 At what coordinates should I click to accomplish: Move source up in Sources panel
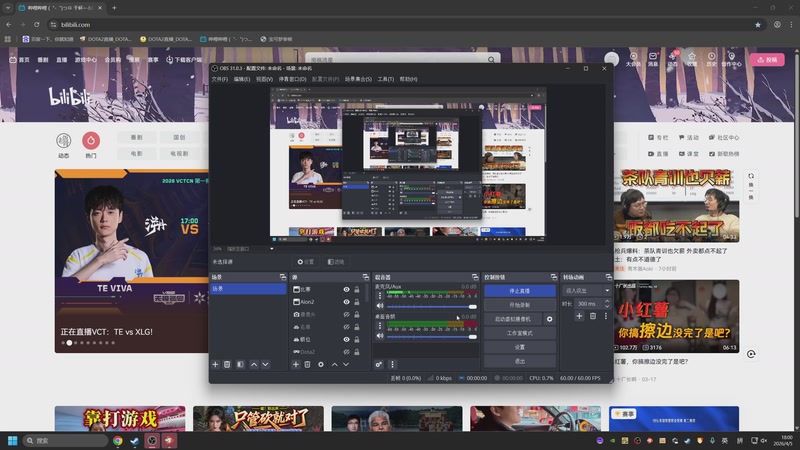point(334,364)
